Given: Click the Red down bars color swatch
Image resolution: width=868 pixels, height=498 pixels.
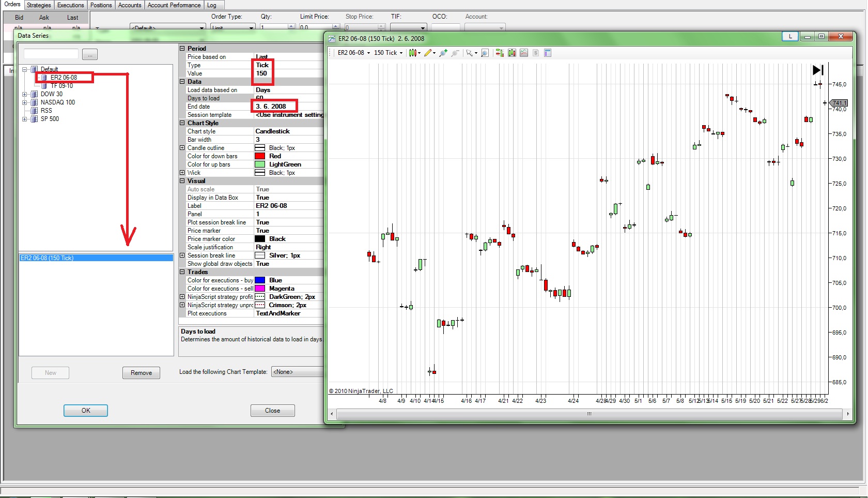Looking at the screenshot, I should pyautogui.click(x=260, y=156).
